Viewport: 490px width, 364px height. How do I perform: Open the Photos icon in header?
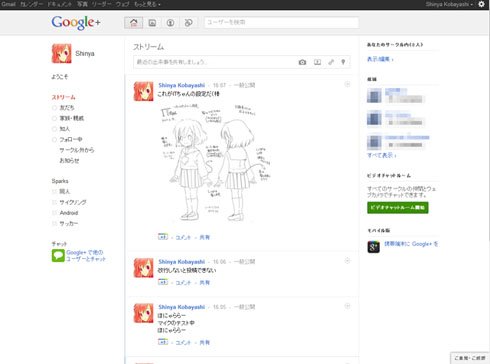[x=152, y=23]
